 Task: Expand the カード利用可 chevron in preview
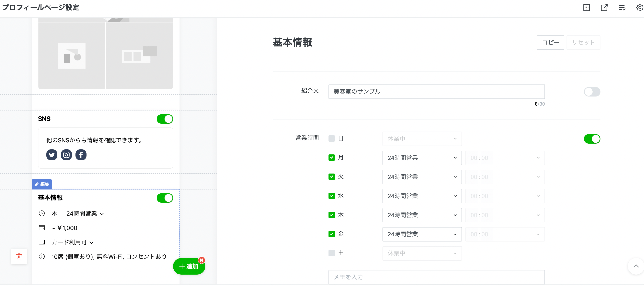(x=91, y=242)
